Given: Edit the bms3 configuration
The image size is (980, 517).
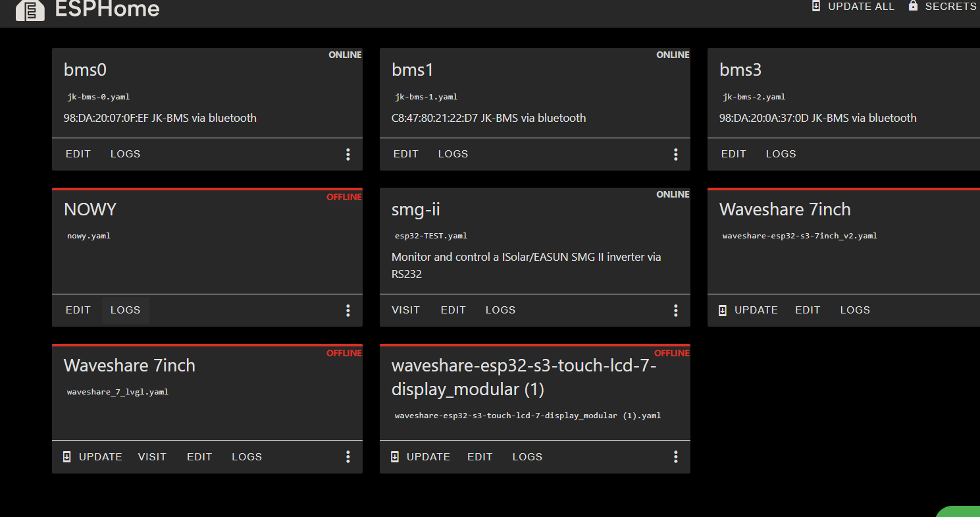Looking at the screenshot, I should tap(734, 154).
